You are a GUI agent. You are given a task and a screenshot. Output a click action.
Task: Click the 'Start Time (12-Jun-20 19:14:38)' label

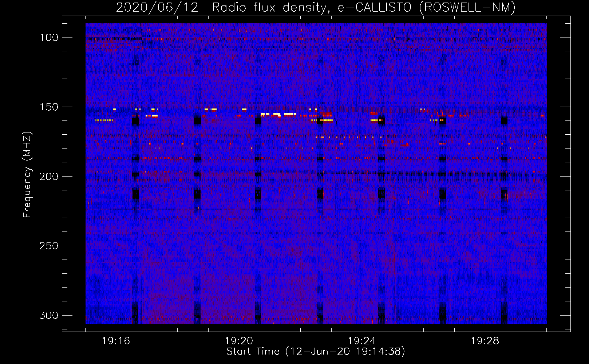(316, 352)
